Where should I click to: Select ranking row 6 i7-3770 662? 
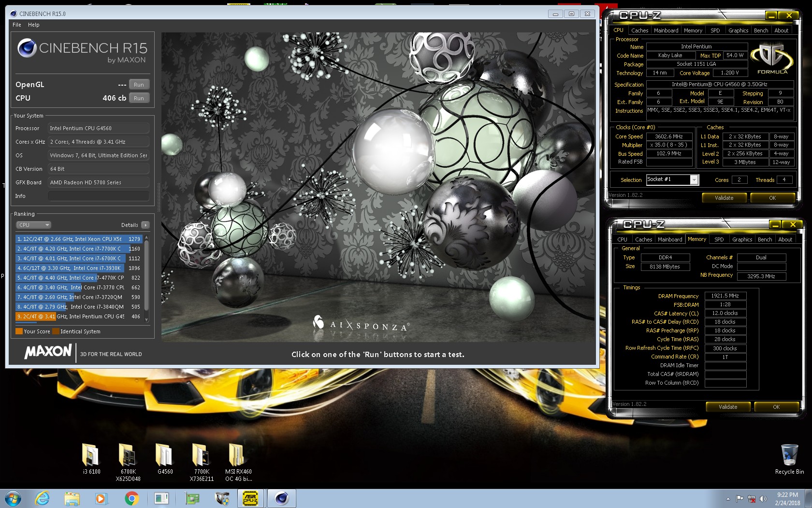click(x=79, y=287)
